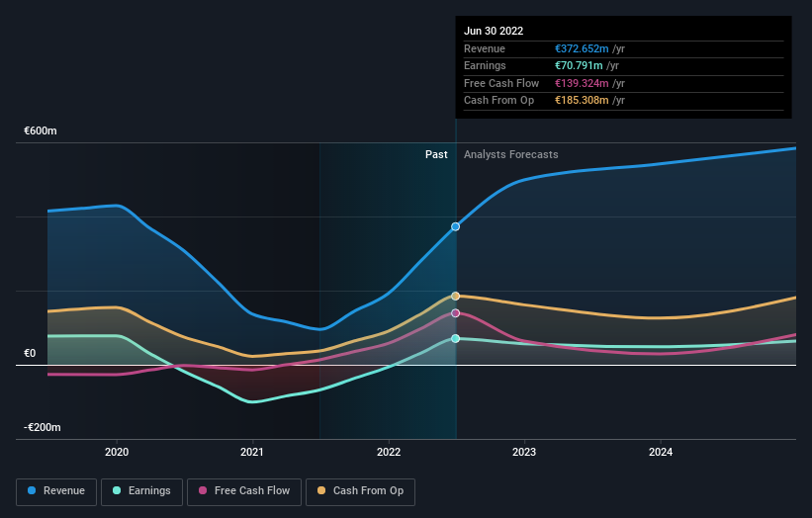Click the €70.791m earnings value
This screenshot has height=518, width=812.
(x=579, y=65)
